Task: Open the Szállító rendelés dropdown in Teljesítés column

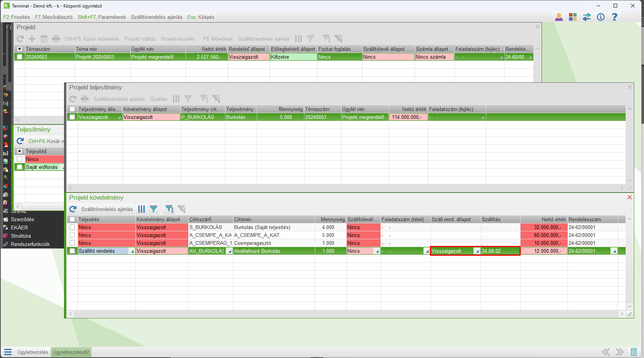Action: click(132, 251)
